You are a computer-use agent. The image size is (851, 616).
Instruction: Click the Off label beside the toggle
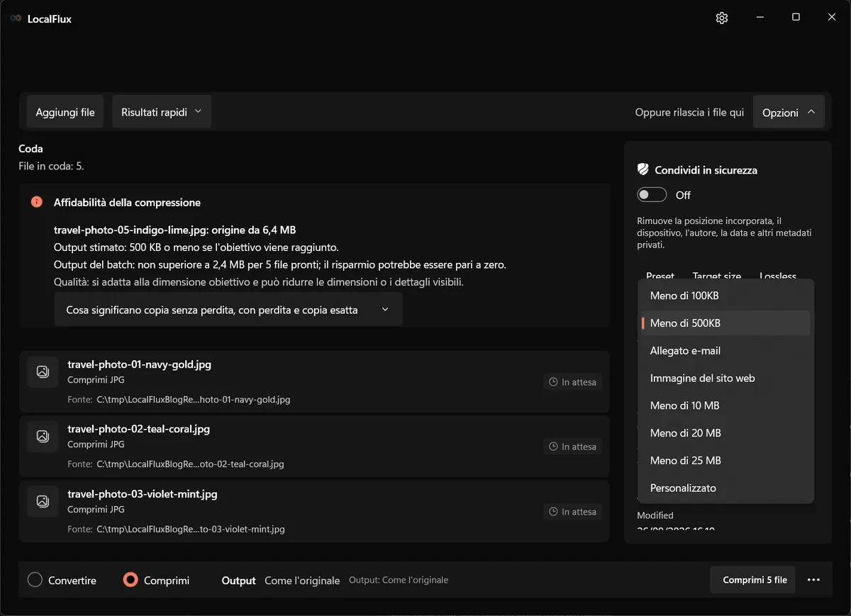(x=683, y=195)
